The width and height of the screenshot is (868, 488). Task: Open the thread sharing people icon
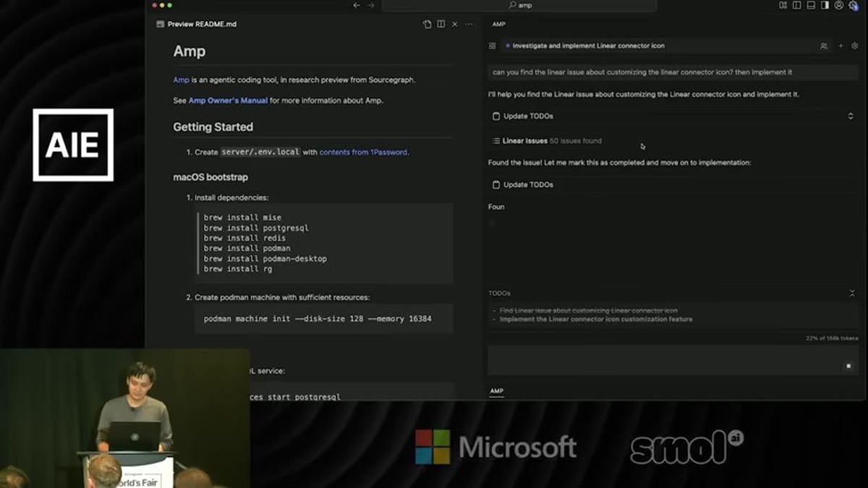[823, 46]
